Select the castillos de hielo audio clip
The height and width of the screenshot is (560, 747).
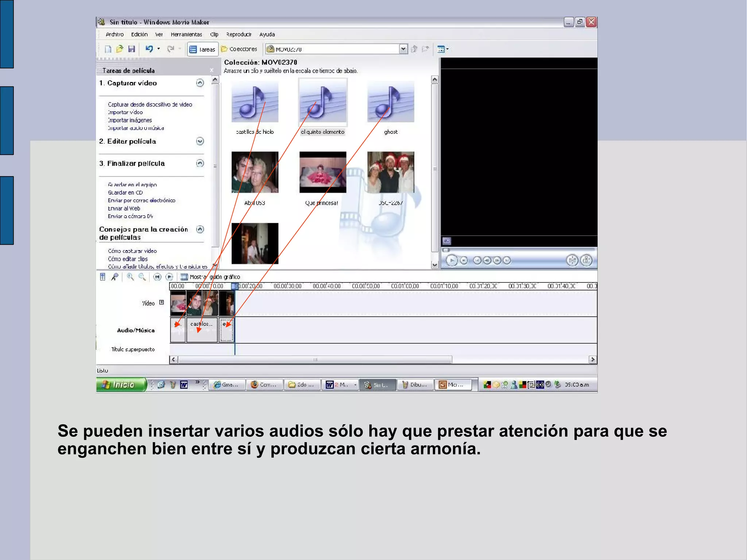(255, 102)
